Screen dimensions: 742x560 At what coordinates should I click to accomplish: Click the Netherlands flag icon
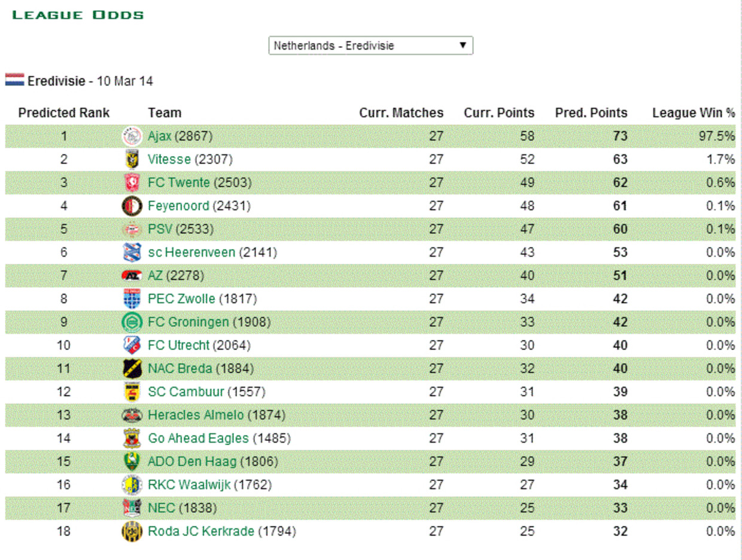point(15,80)
